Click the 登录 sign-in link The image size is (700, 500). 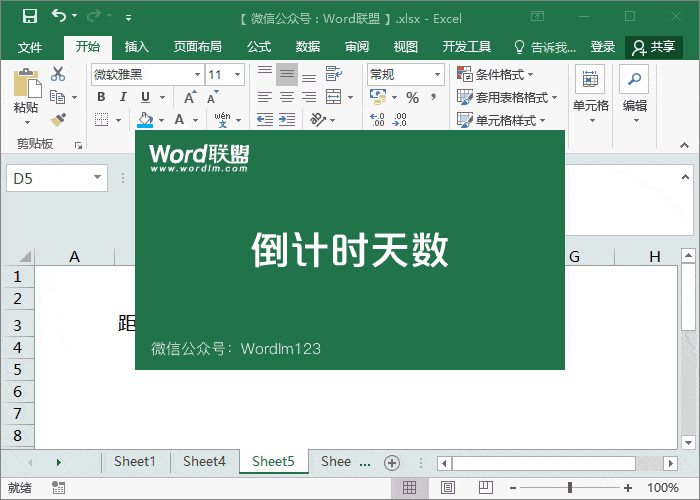[603, 47]
